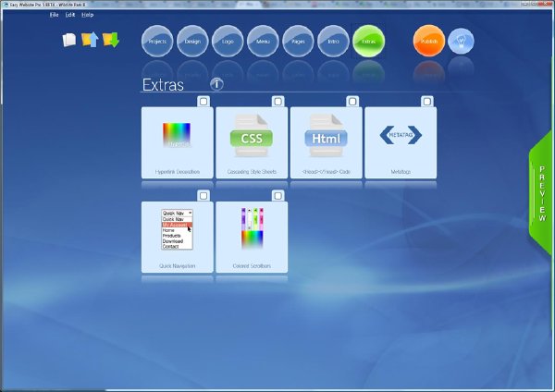Go to the Design step bubble
The image size is (555, 392).
point(192,41)
